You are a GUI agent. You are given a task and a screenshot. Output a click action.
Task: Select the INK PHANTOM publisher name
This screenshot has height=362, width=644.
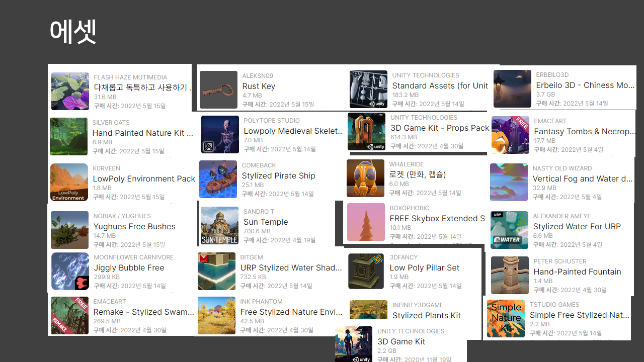tap(261, 302)
